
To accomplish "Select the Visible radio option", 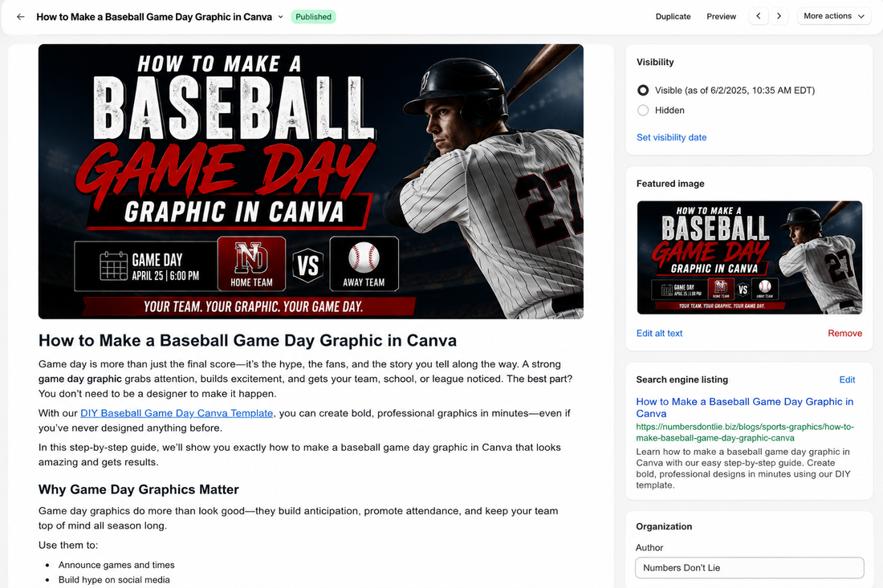I will point(643,90).
